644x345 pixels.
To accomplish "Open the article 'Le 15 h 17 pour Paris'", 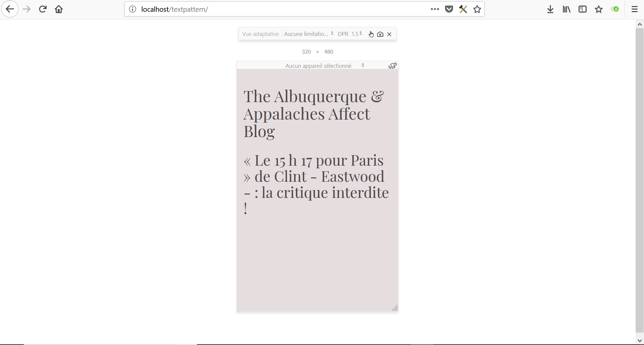I will coord(316,184).
